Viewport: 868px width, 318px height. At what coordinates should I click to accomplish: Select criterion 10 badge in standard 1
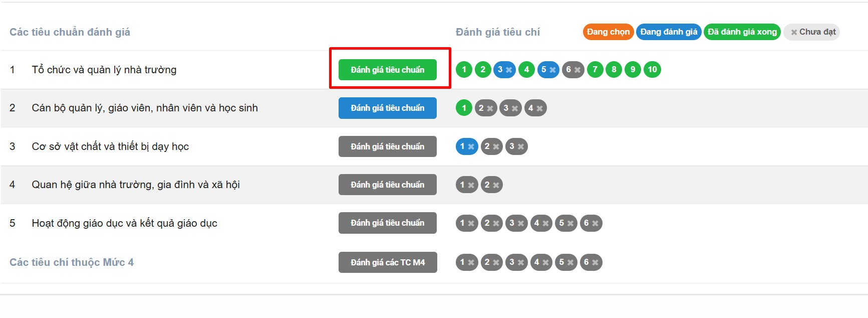point(652,69)
